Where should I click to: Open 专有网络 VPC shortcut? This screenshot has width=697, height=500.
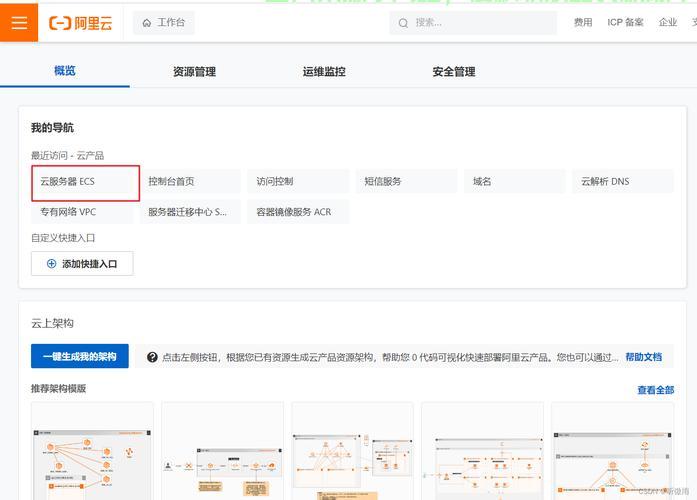pos(82,212)
